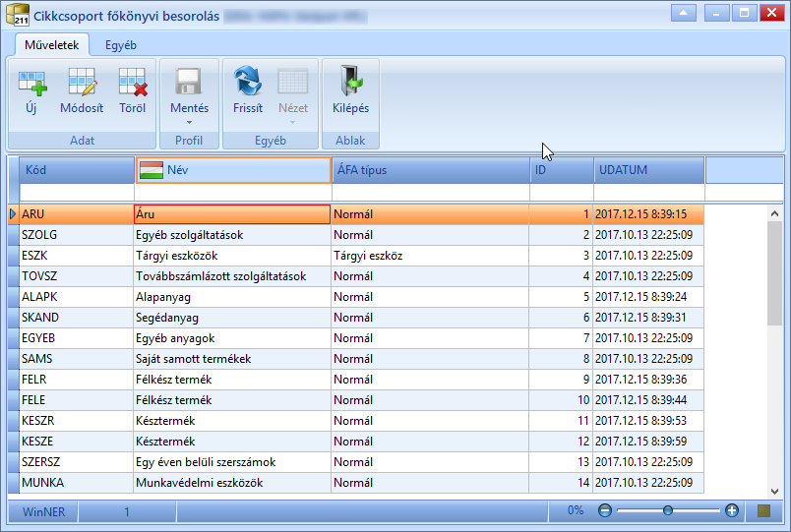
Task: Collapse the ribbon with the up-arrow button
Action: point(684,13)
